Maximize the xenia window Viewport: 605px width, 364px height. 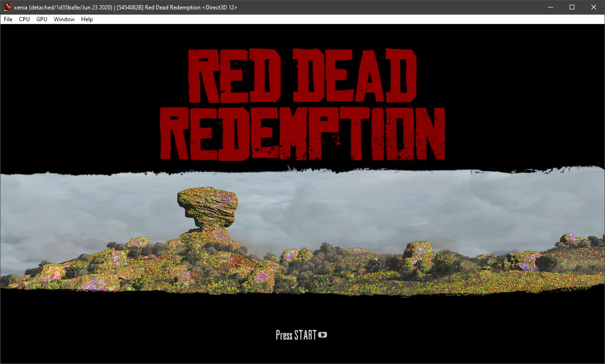pyautogui.click(x=572, y=7)
